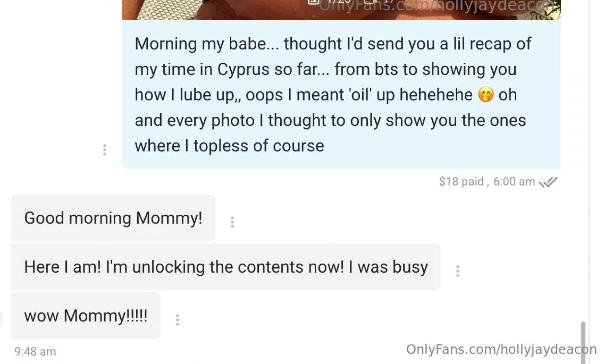Open options menu beside the Cyprus recap message
Screen dimensions: 604x364
[x=105, y=150]
